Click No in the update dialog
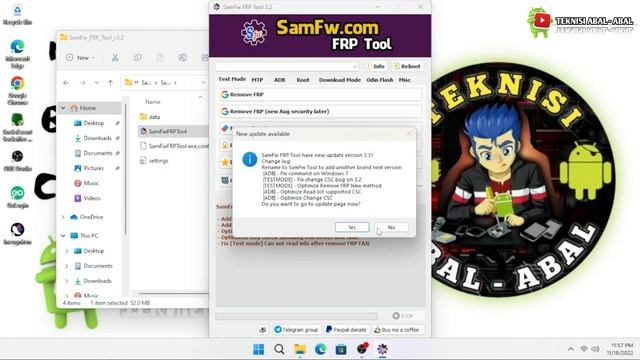 coord(391,227)
